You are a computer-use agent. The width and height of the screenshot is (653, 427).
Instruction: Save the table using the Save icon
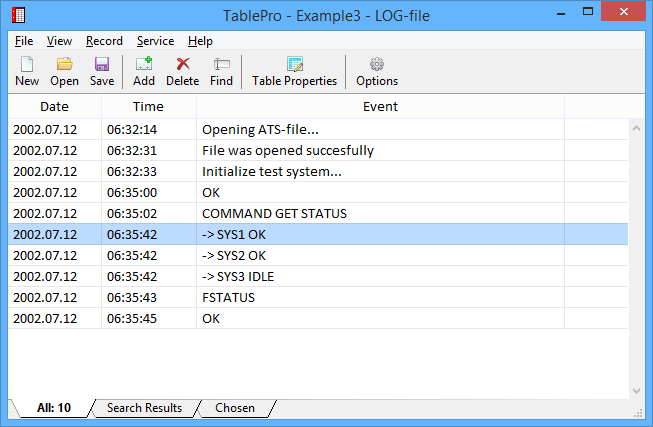(102, 64)
